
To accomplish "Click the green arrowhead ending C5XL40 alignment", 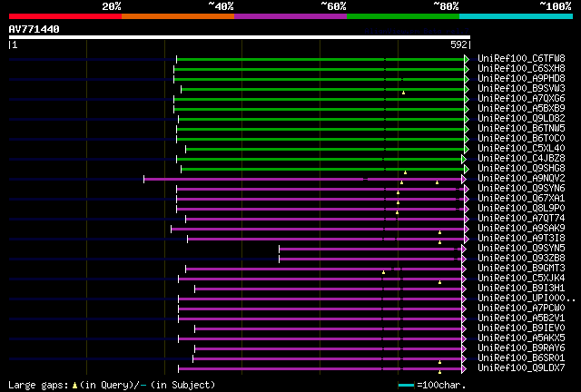I will point(467,150).
